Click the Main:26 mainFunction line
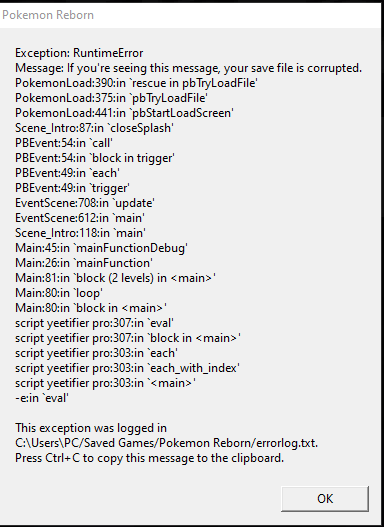384x527 pixels. pyautogui.click(x=84, y=263)
